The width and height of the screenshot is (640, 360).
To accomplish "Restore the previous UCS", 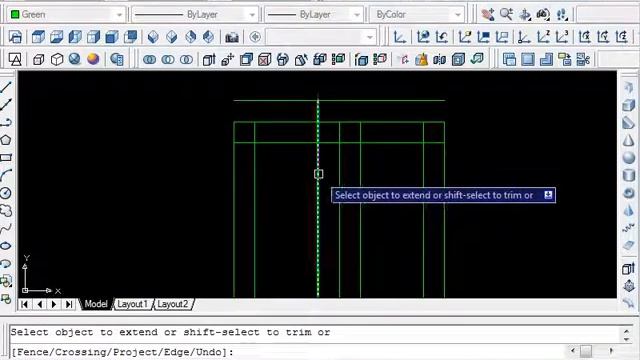I will [442, 37].
